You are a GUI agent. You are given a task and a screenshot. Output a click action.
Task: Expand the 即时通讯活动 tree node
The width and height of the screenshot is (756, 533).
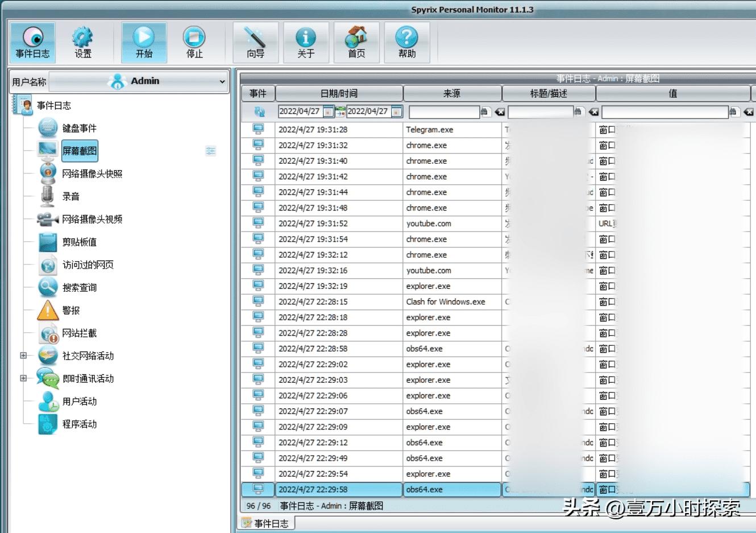coord(23,378)
